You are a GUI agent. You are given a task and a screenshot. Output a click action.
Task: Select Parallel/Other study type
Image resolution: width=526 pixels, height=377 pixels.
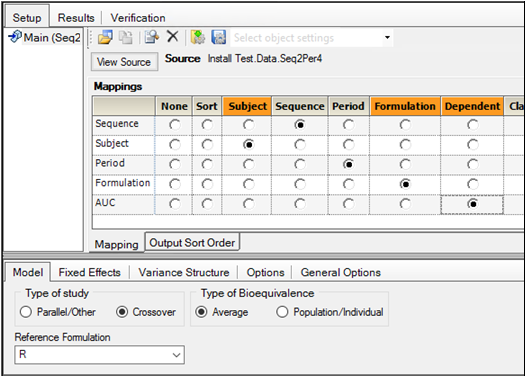click(58, 312)
